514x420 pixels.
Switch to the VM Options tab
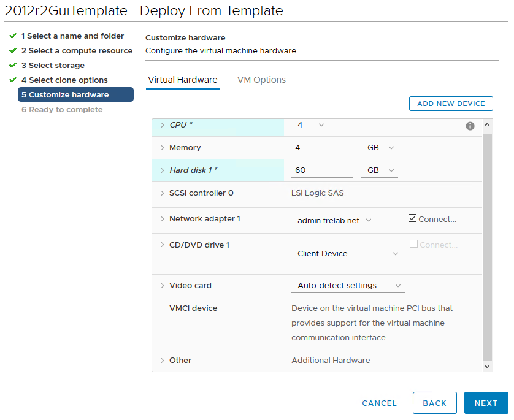tap(261, 80)
